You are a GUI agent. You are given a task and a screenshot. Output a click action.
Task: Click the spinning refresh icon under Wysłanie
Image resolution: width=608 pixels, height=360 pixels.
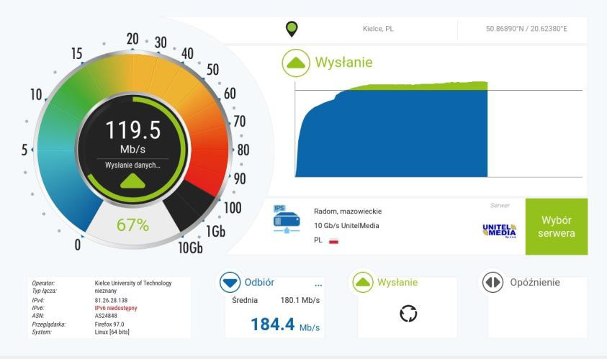pos(408,313)
